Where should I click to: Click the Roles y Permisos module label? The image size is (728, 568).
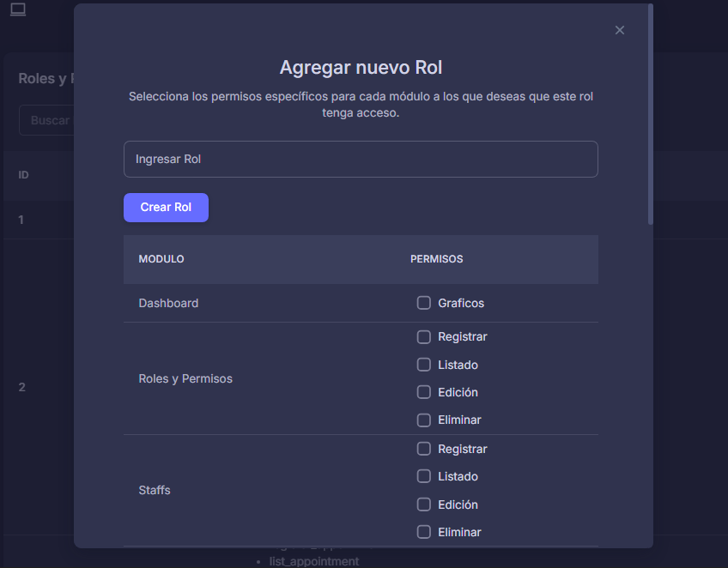pyautogui.click(x=185, y=378)
